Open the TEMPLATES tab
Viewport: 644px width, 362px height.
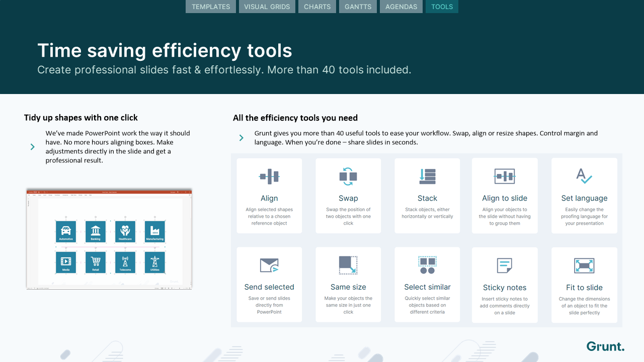tap(211, 7)
